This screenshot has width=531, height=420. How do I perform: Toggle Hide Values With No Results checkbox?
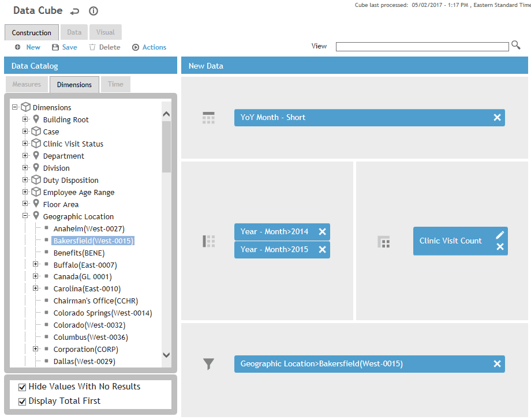coord(23,387)
